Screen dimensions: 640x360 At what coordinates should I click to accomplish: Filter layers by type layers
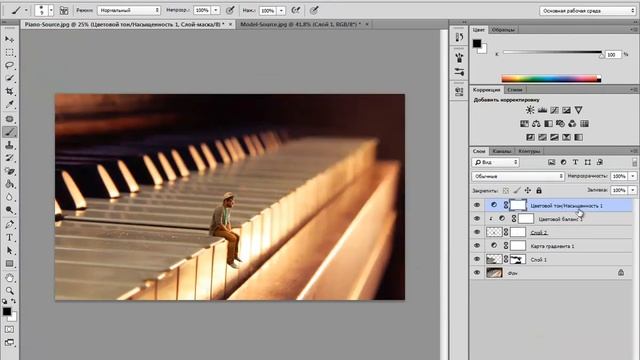click(x=576, y=162)
